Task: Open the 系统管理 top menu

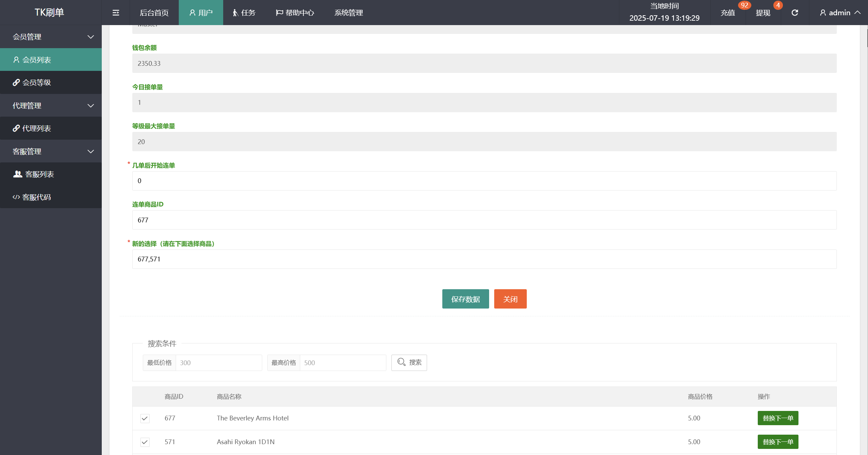Action: click(349, 13)
